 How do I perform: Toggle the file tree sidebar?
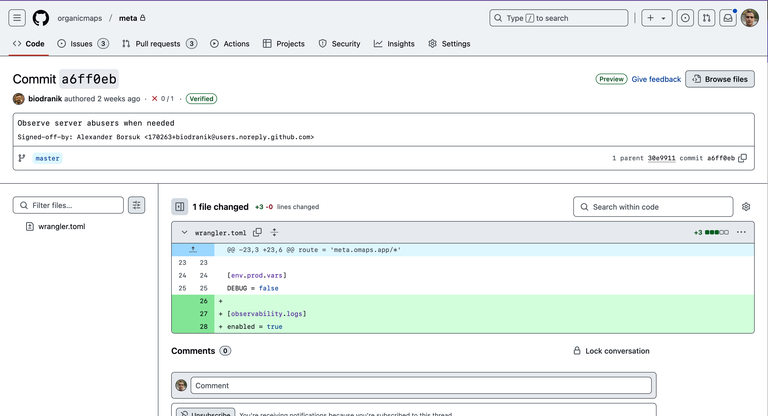pyautogui.click(x=180, y=207)
